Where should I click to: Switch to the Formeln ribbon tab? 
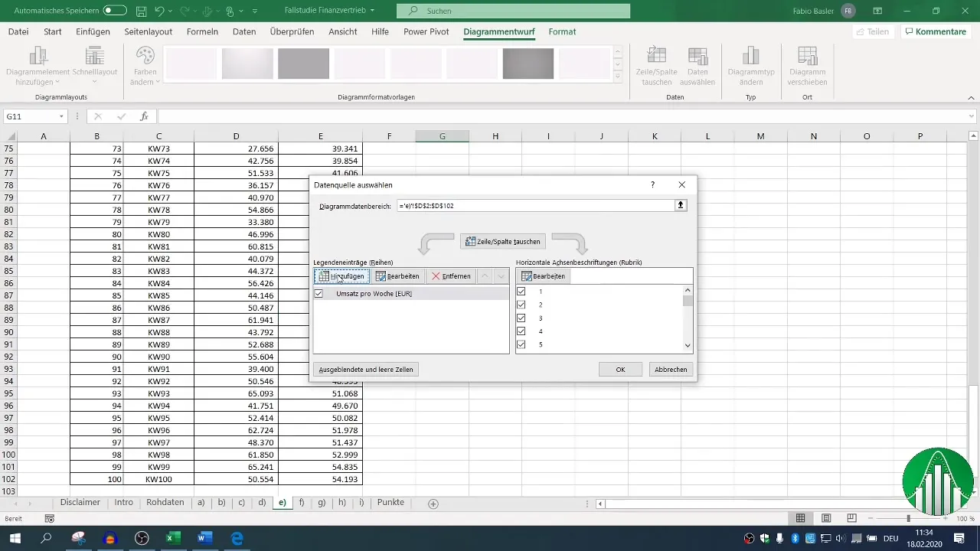pos(202,32)
